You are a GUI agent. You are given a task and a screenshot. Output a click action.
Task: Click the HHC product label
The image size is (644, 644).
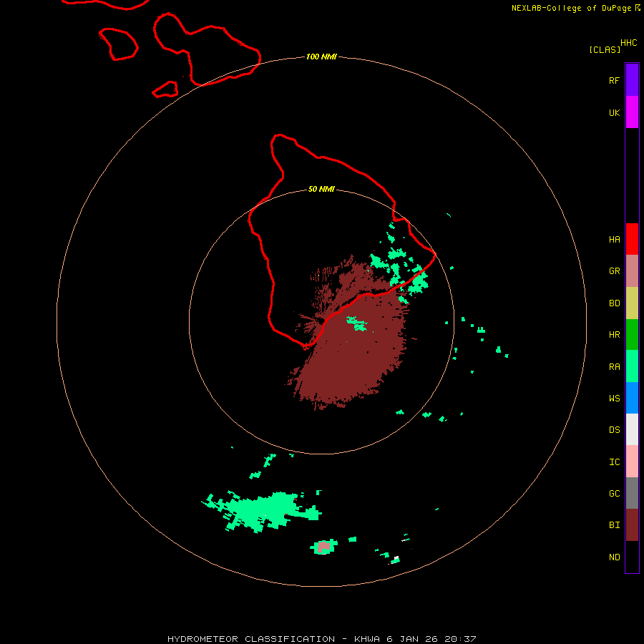(x=628, y=43)
